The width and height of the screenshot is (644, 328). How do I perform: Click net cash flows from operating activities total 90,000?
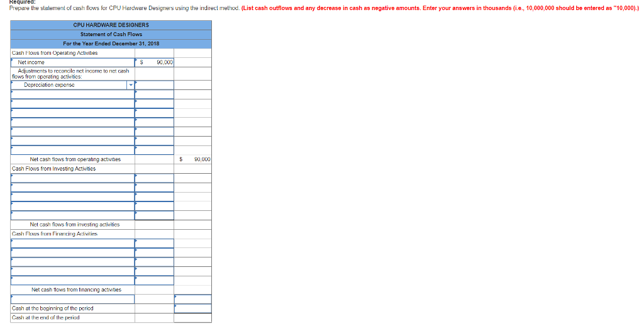pyautogui.click(x=192, y=159)
